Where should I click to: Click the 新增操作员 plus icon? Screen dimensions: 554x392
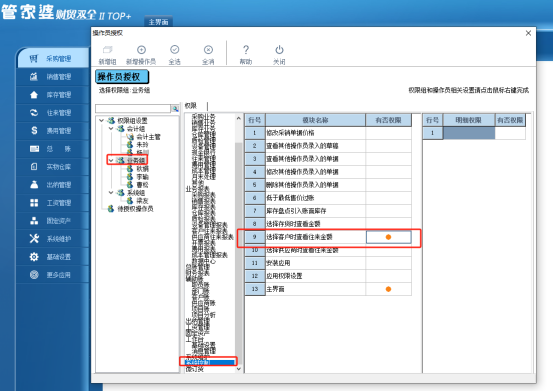141,55
